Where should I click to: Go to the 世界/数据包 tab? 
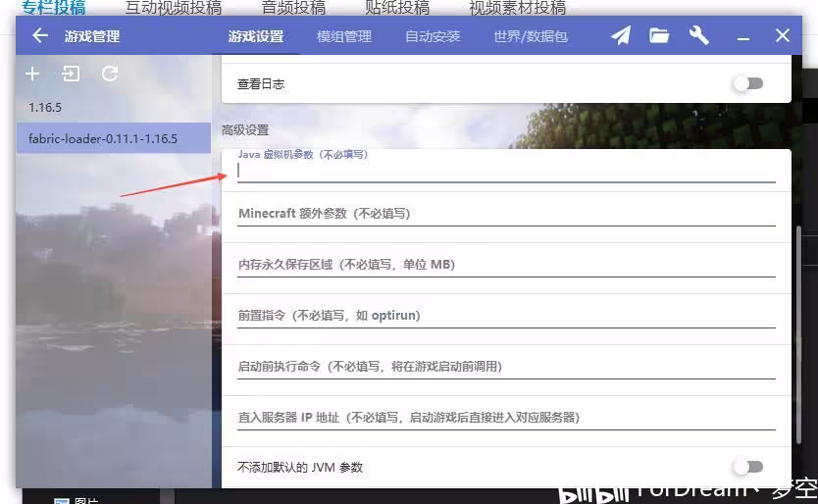(x=531, y=36)
